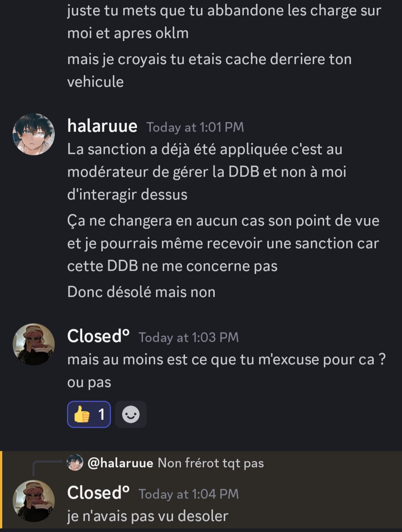The width and height of the screenshot is (402, 532).
Task: Open halaruue username profile
Action: coord(102,126)
